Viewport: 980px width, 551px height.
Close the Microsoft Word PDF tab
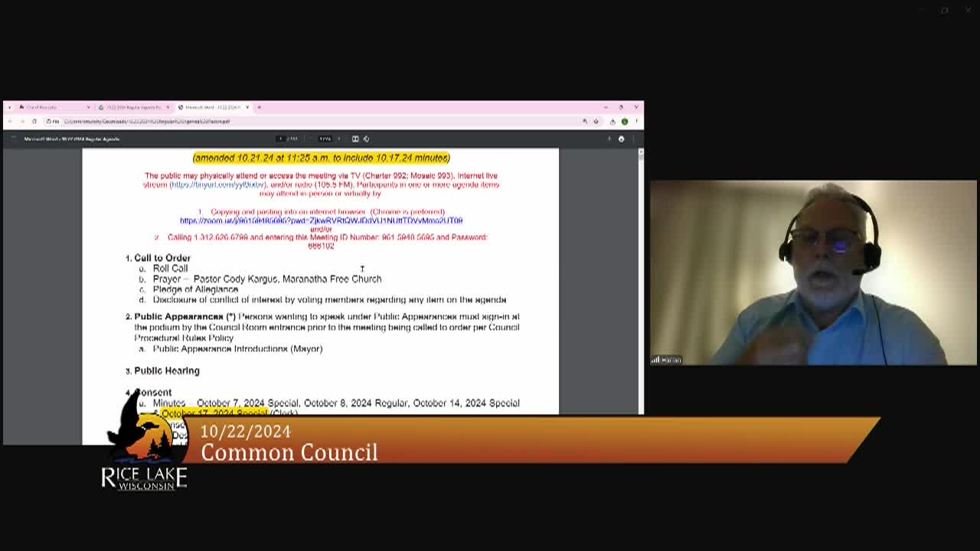247,107
